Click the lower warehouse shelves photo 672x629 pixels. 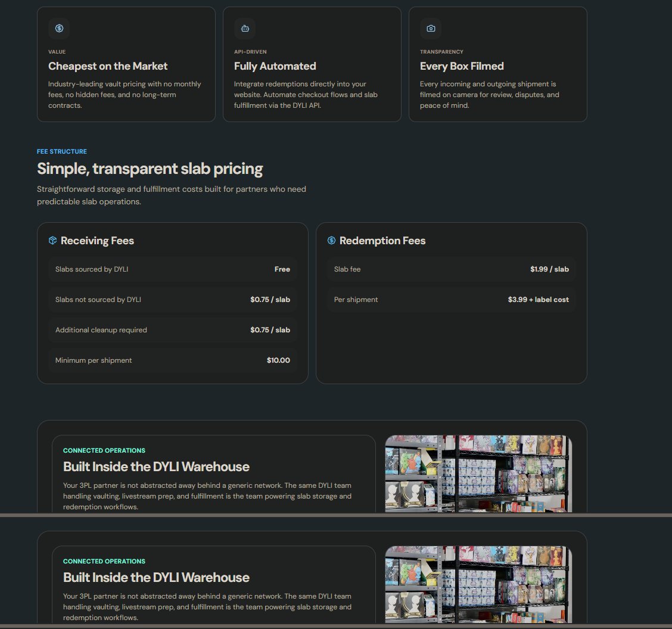tap(478, 584)
